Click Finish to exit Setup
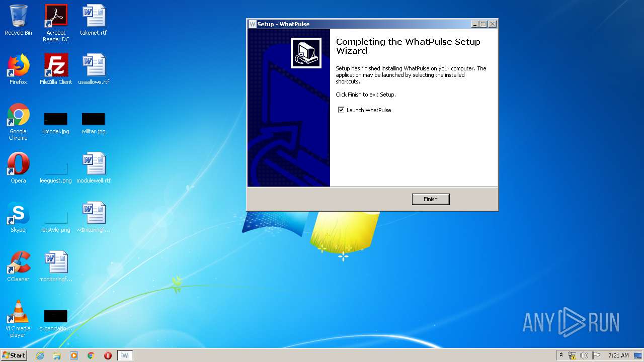This screenshot has width=644, height=362. (x=430, y=199)
